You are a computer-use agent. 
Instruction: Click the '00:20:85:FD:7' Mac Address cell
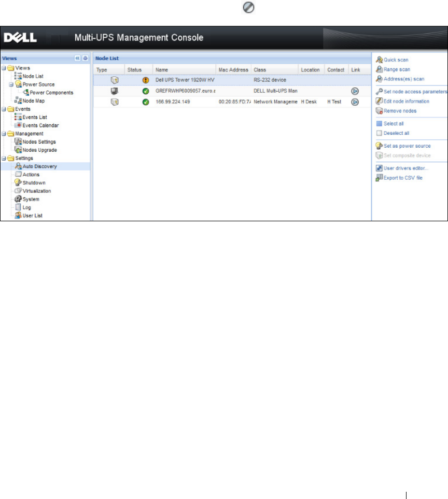point(234,102)
